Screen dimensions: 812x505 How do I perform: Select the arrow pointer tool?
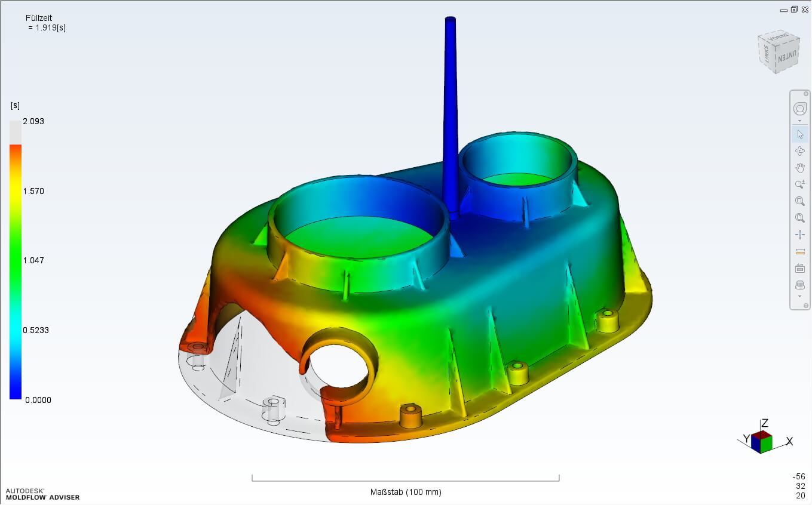[x=800, y=134]
